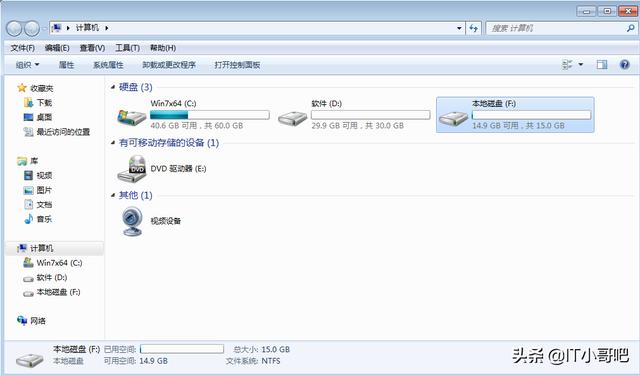Click the 桌面 icon in sidebar
Viewport: 640px width, 375px height.
[x=28, y=117]
